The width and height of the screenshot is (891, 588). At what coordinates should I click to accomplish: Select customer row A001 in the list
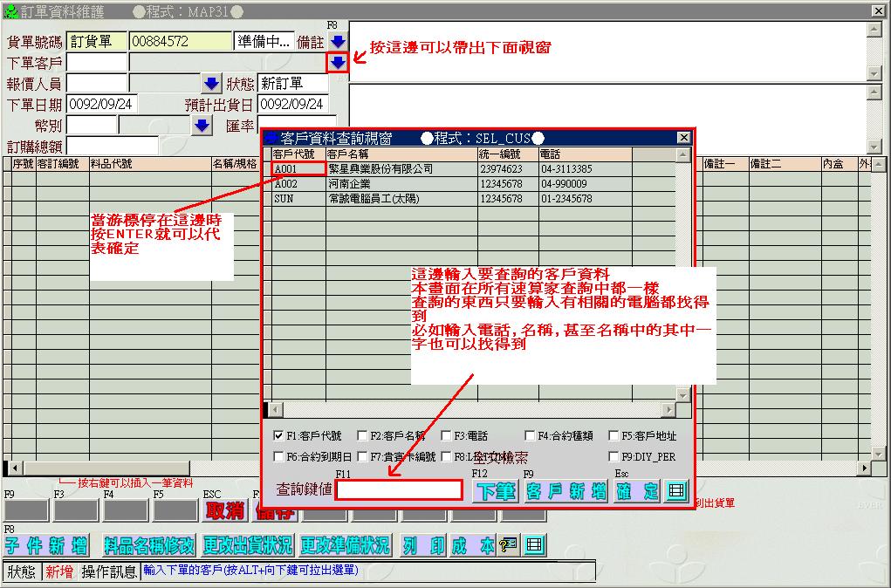[298, 169]
